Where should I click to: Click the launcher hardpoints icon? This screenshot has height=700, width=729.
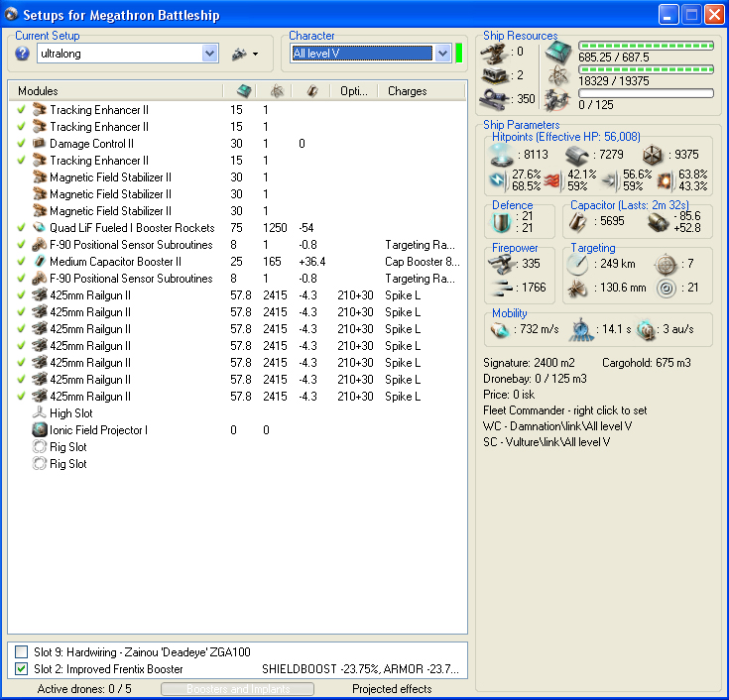point(494,75)
